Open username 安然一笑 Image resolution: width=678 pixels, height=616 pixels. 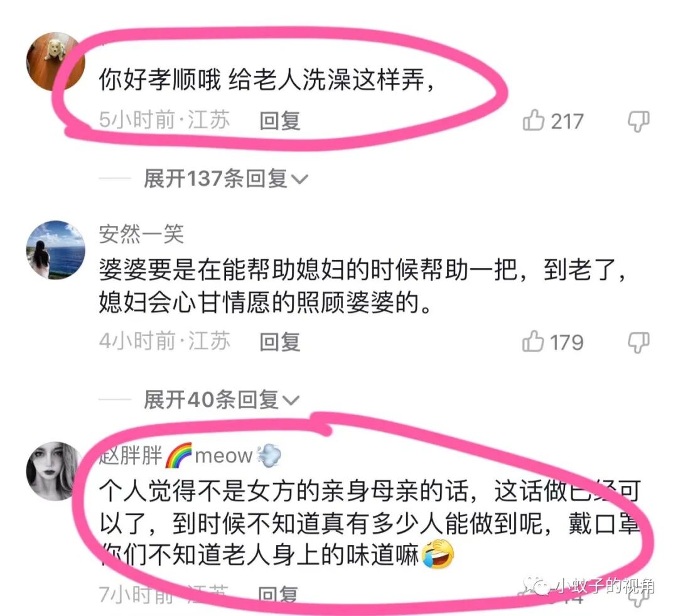tap(141, 234)
